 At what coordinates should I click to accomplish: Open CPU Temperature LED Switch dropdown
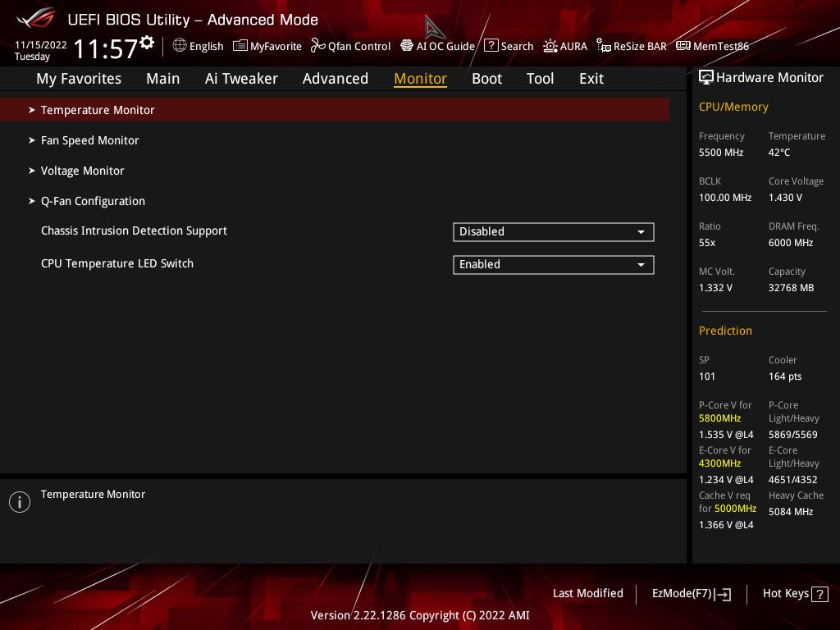click(554, 265)
